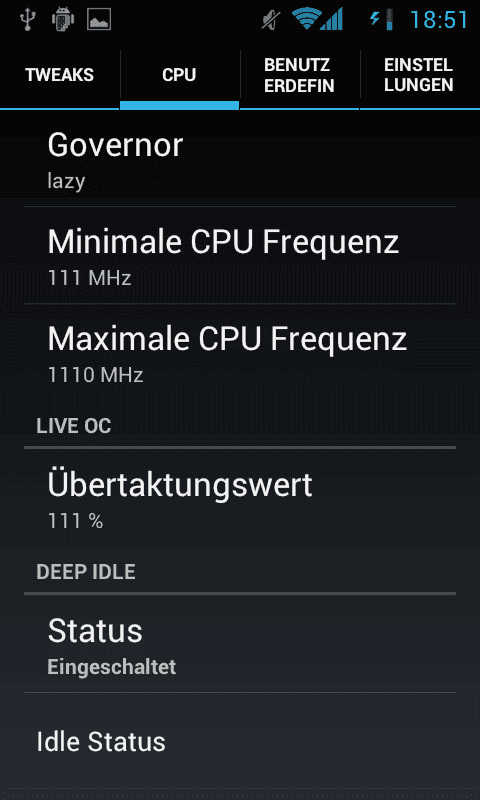This screenshot has height=800, width=480.
Task: Select the CPU tab
Action: point(180,75)
